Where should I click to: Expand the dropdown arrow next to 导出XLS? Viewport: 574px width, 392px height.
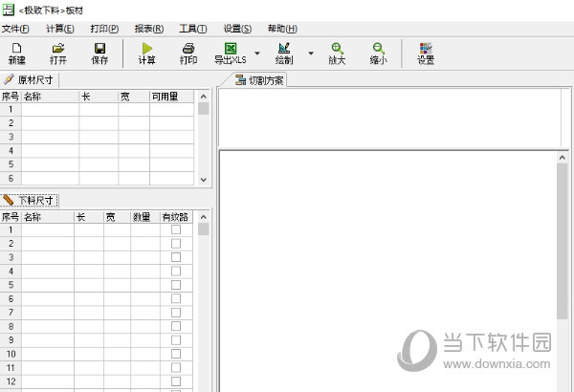[x=257, y=54]
